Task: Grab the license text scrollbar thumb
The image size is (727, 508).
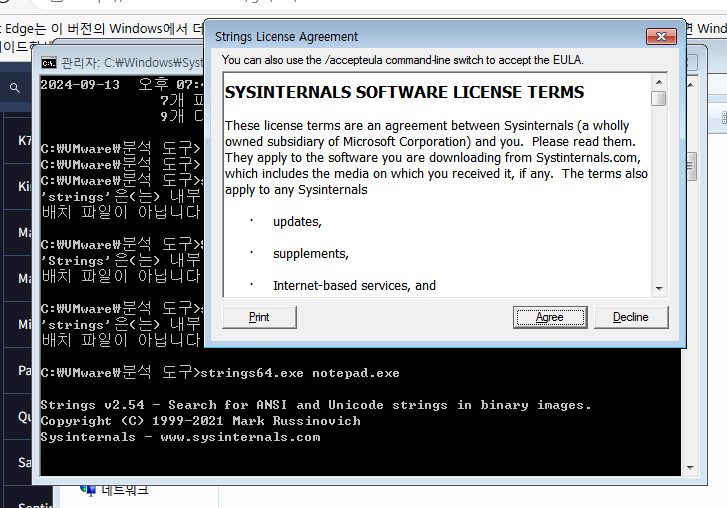Action: (x=659, y=98)
